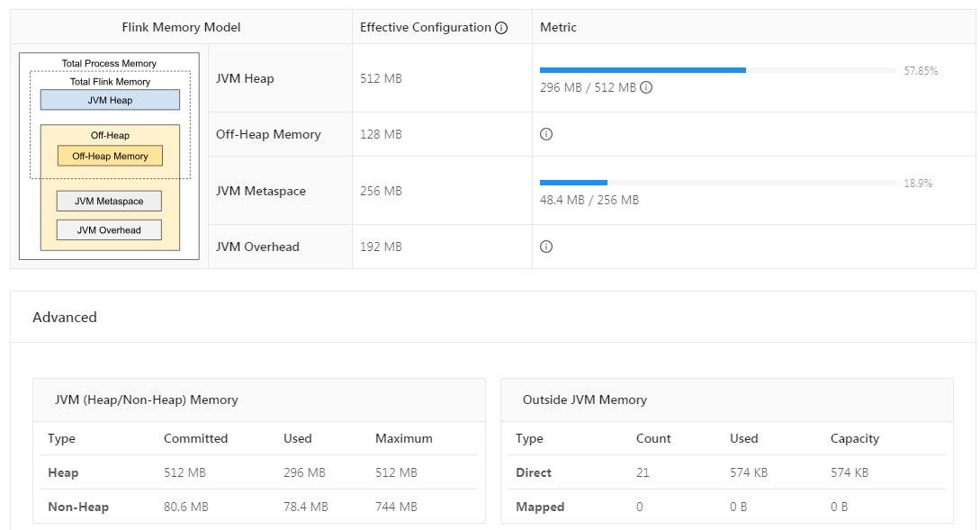Click the 57.85% heap usage percentage

point(921,70)
